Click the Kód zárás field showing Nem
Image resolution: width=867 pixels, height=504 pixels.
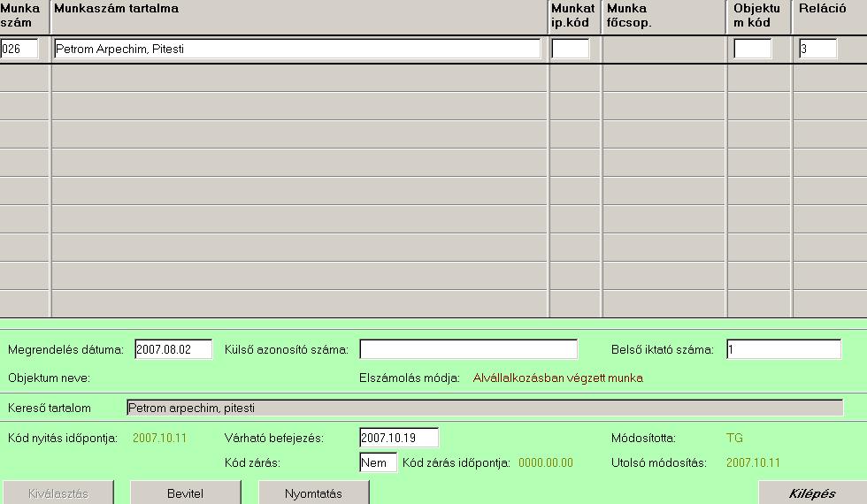[379, 462]
